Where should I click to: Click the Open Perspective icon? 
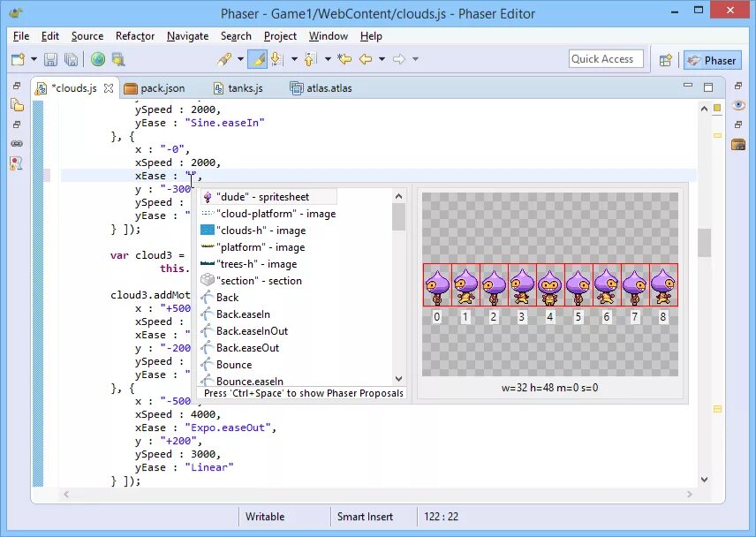coord(666,60)
